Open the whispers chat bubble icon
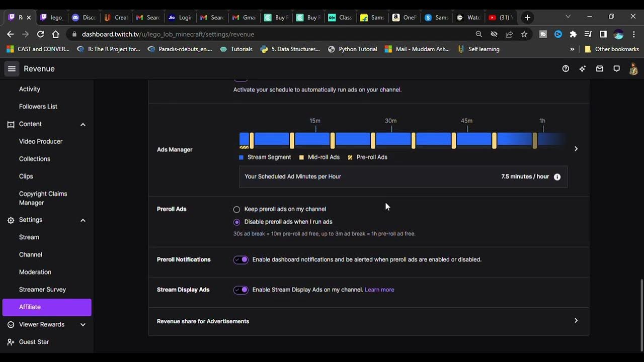 tap(617, 69)
